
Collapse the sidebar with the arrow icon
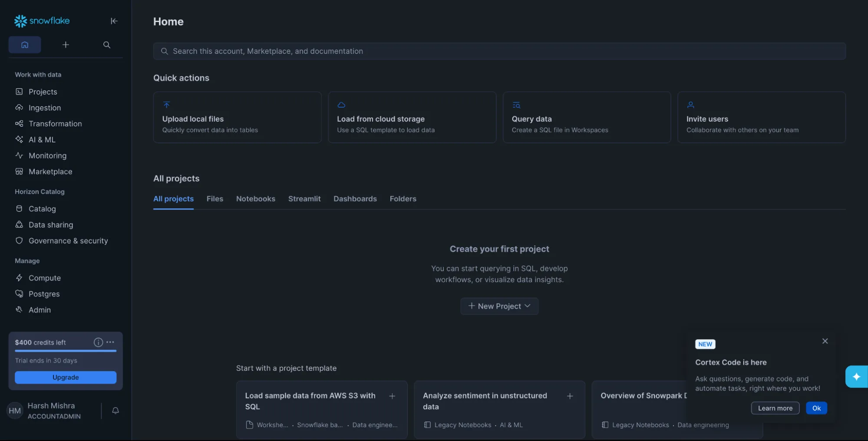[114, 21]
